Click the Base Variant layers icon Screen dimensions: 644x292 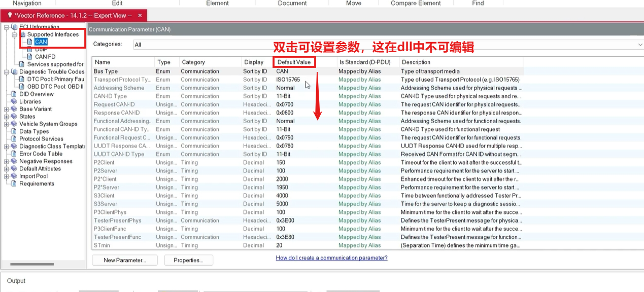click(x=14, y=109)
